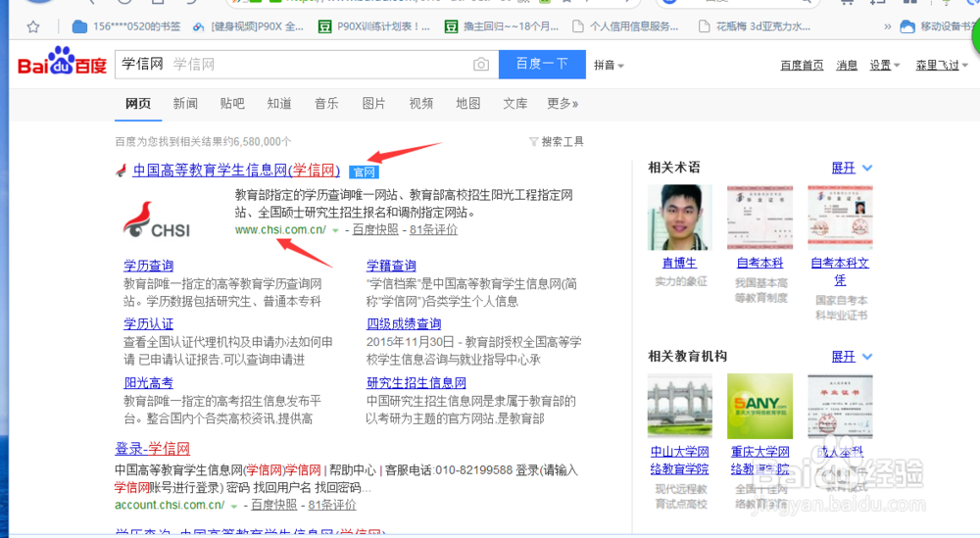Select the 网页 tab
This screenshot has width=980, height=538.
tap(138, 104)
